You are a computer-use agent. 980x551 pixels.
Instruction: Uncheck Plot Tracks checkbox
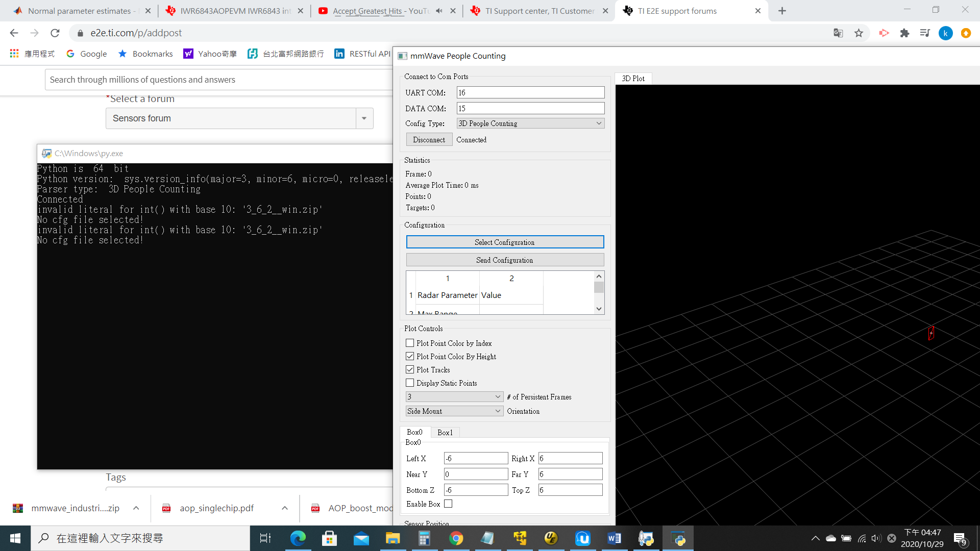(410, 370)
